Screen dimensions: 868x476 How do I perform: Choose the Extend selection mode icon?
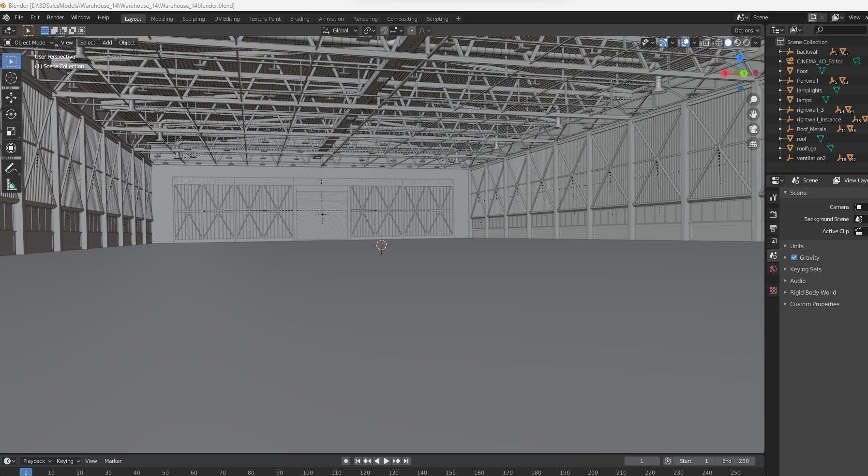(54, 30)
